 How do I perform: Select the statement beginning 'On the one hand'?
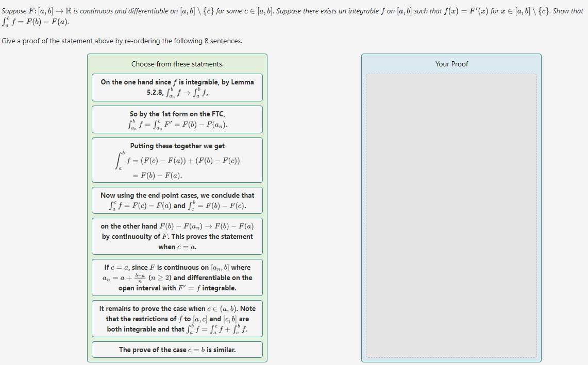177,88
